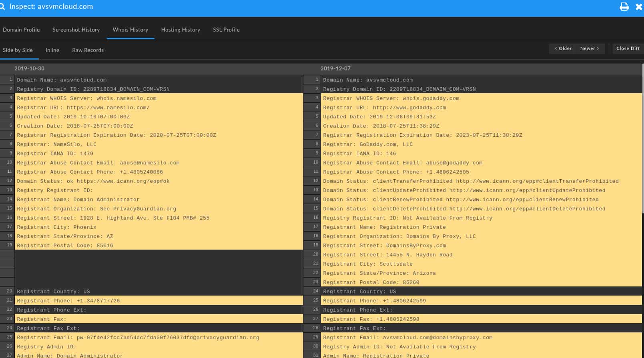Switch to Inline diff view
This screenshot has width=644, height=358.
[52, 50]
